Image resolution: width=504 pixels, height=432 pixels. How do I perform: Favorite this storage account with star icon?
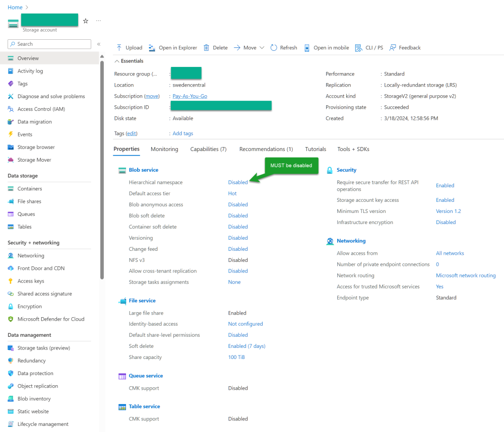86,21
